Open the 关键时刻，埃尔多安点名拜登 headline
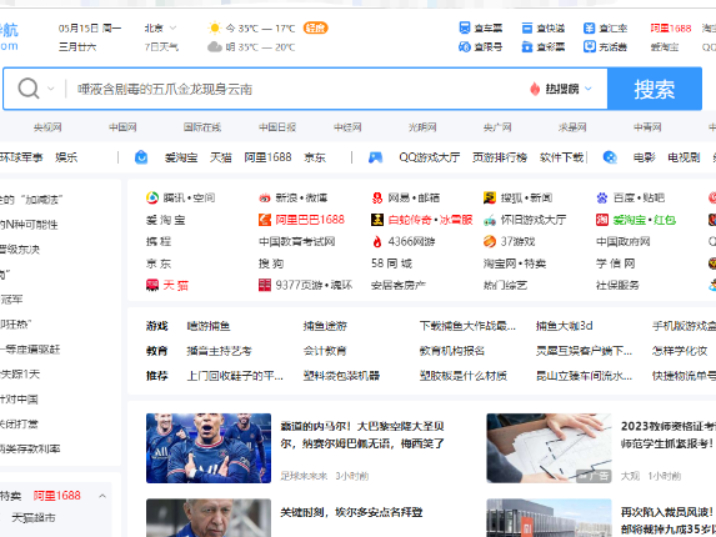This screenshot has height=537, width=716. pyautogui.click(x=352, y=512)
